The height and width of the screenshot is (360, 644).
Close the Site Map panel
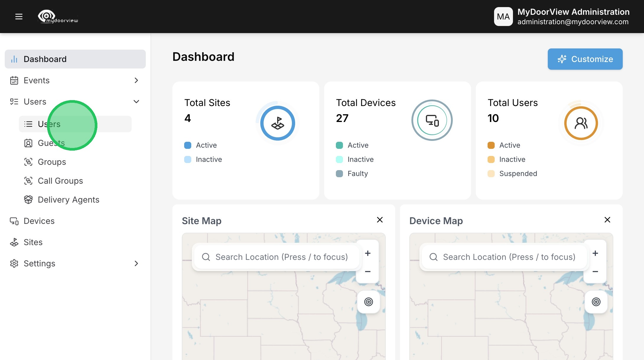tap(380, 220)
